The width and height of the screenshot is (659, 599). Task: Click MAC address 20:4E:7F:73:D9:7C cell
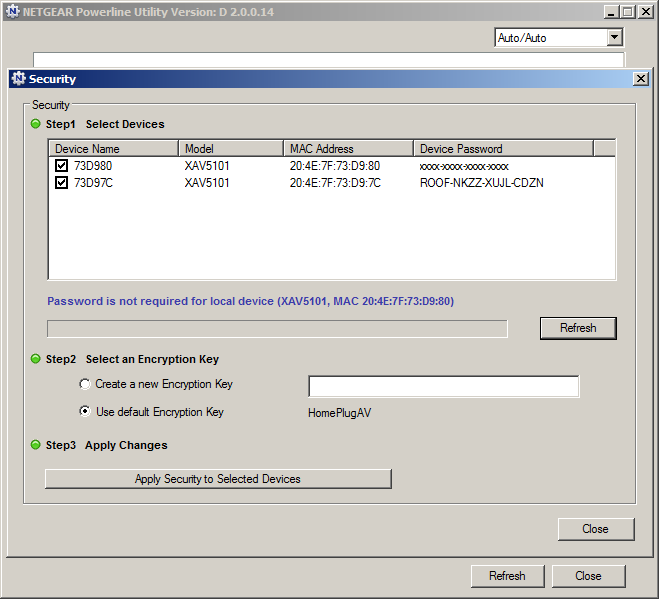335,183
